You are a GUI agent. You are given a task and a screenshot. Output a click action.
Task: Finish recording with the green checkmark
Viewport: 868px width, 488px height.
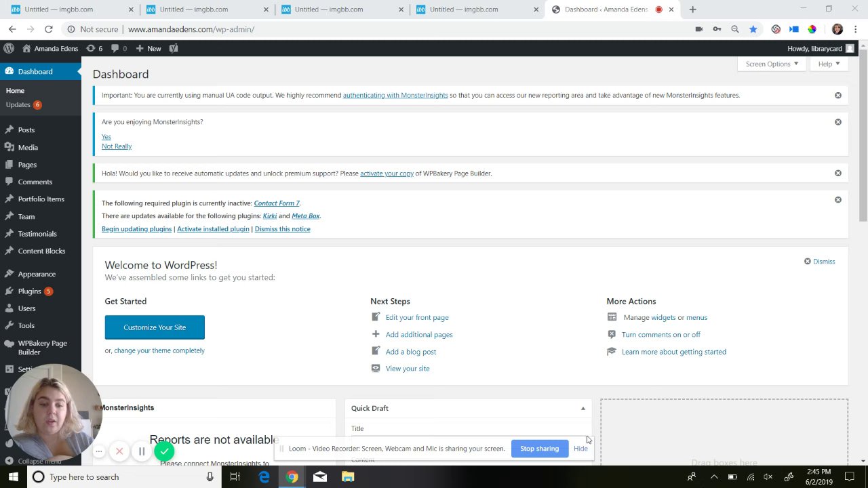[x=164, y=451]
